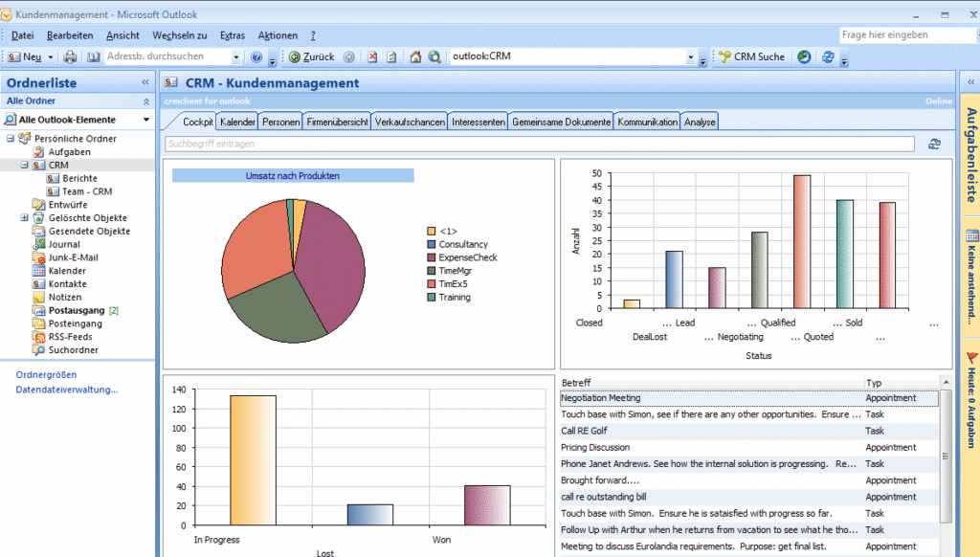980x557 pixels.
Task: Open the Datendateiverwaltung link
Action: coord(67,390)
